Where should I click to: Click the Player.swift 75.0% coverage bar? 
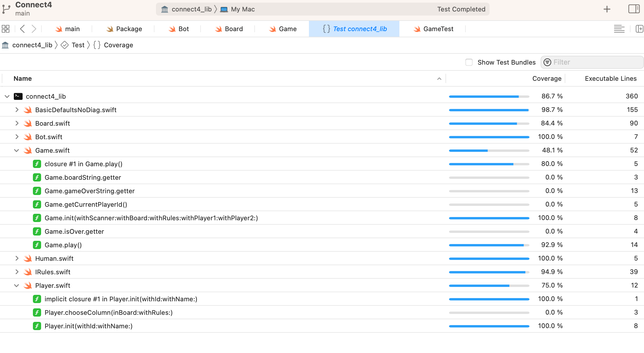(x=489, y=286)
